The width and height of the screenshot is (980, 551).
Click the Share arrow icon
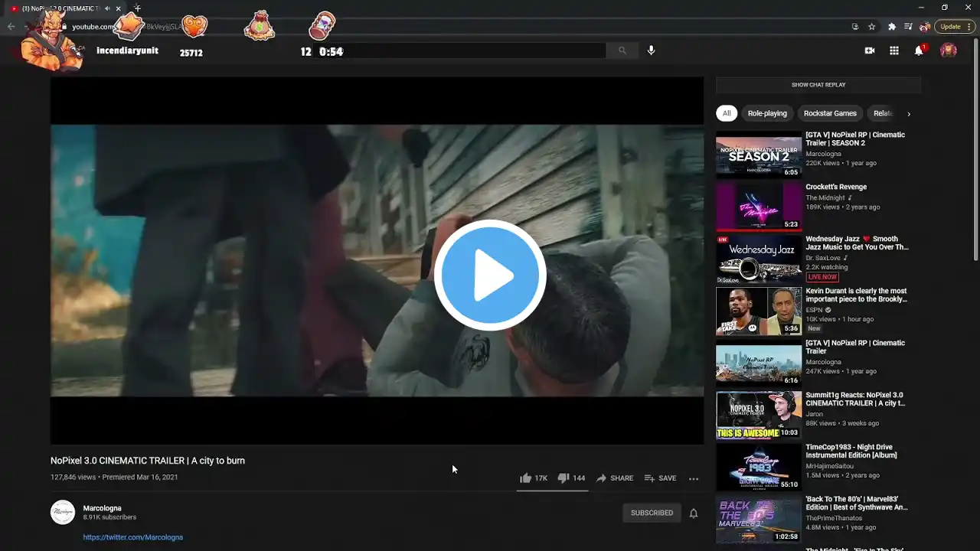point(602,478)
